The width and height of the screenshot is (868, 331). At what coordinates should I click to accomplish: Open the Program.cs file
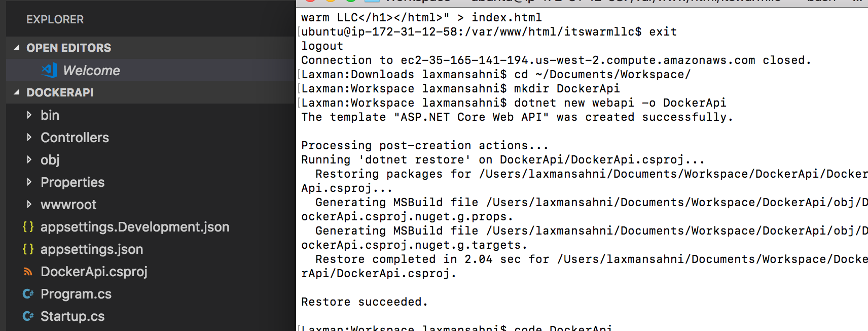click(77, 294)
